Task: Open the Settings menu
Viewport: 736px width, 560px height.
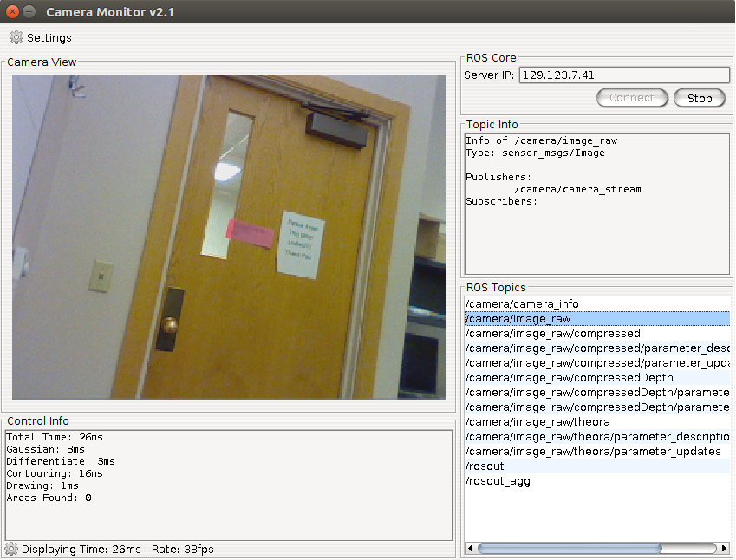Action: point(41,37)
